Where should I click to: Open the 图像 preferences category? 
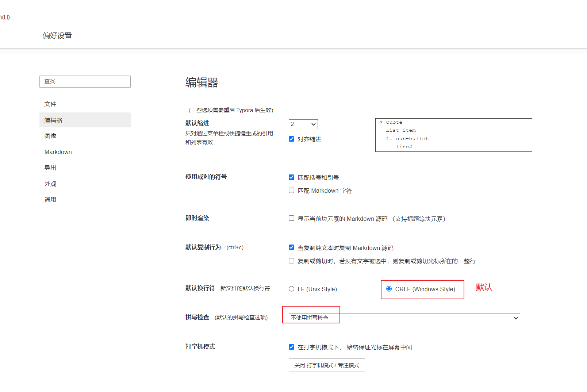point(50,136)
